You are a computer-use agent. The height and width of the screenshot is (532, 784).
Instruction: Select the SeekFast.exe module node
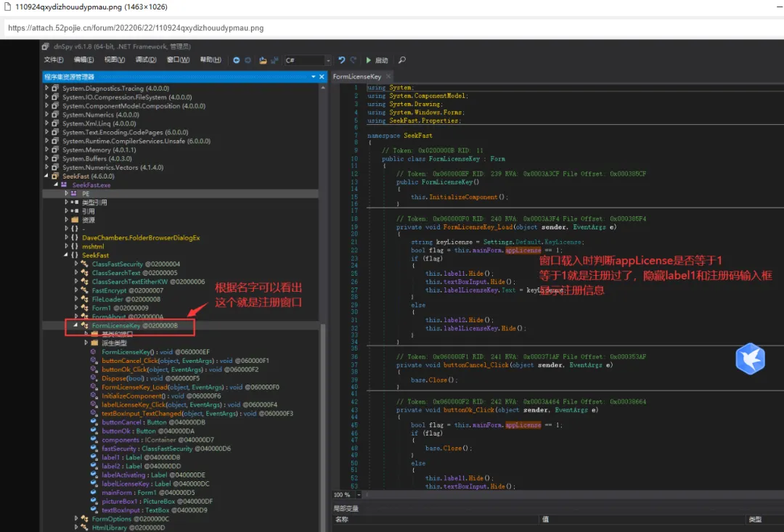tap(91, 185)
